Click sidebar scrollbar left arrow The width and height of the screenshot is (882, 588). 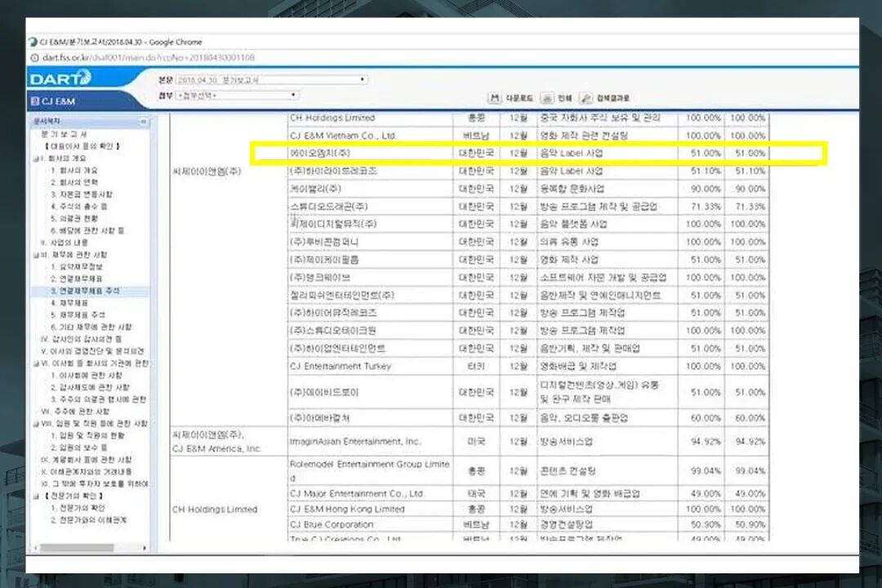36,547
